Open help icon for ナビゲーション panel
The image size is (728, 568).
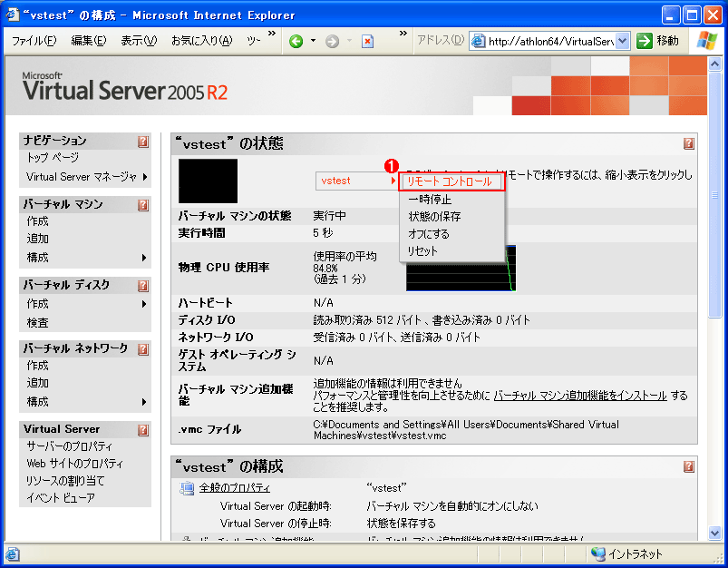[143, 142]
